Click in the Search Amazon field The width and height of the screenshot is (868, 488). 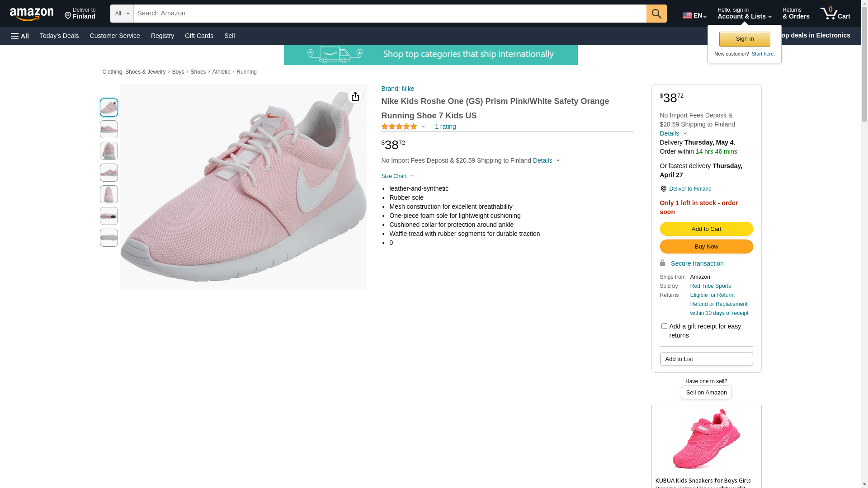coord(389,14)
